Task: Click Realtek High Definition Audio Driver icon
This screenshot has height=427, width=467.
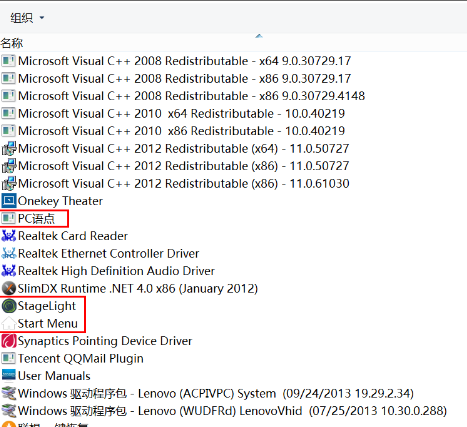Action: pyautogui.click(x=8, y=271)
